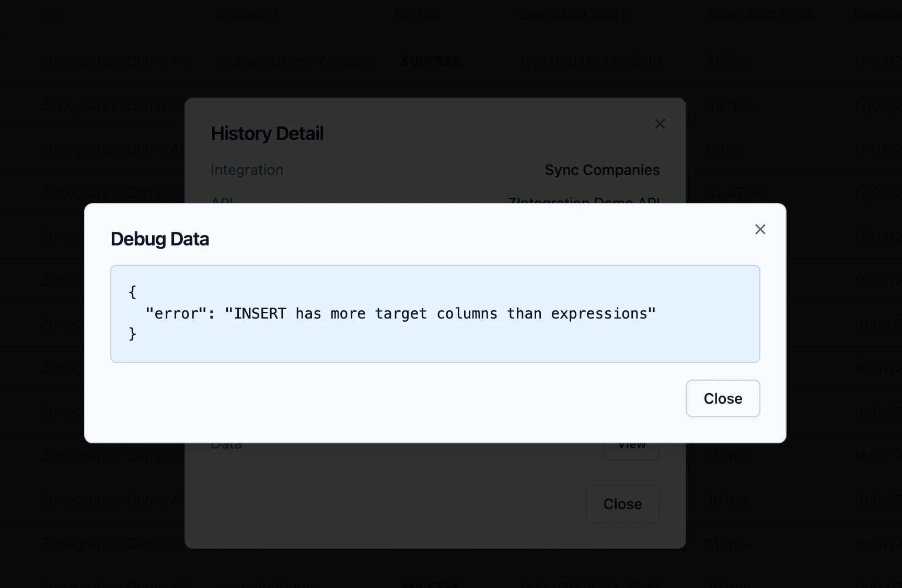Screen dimensions: 902x588
Task: Sort by the Status column header
Action: (x=416, y=15)
